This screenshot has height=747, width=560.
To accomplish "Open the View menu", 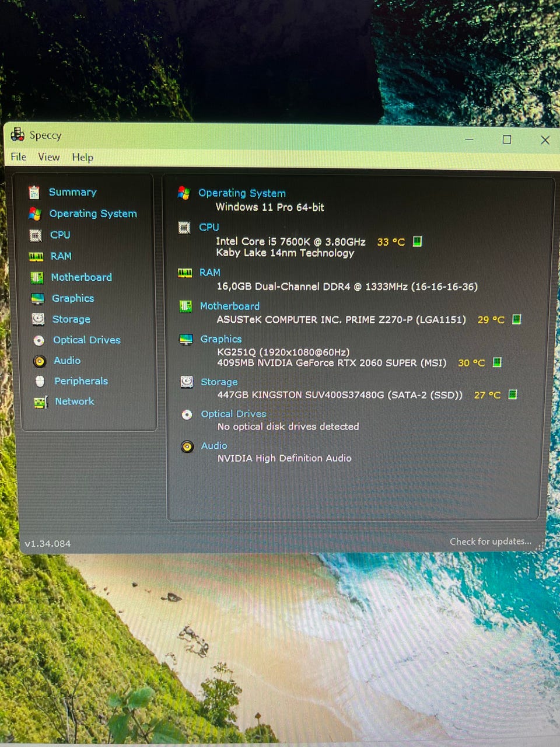I will point(49,157).
